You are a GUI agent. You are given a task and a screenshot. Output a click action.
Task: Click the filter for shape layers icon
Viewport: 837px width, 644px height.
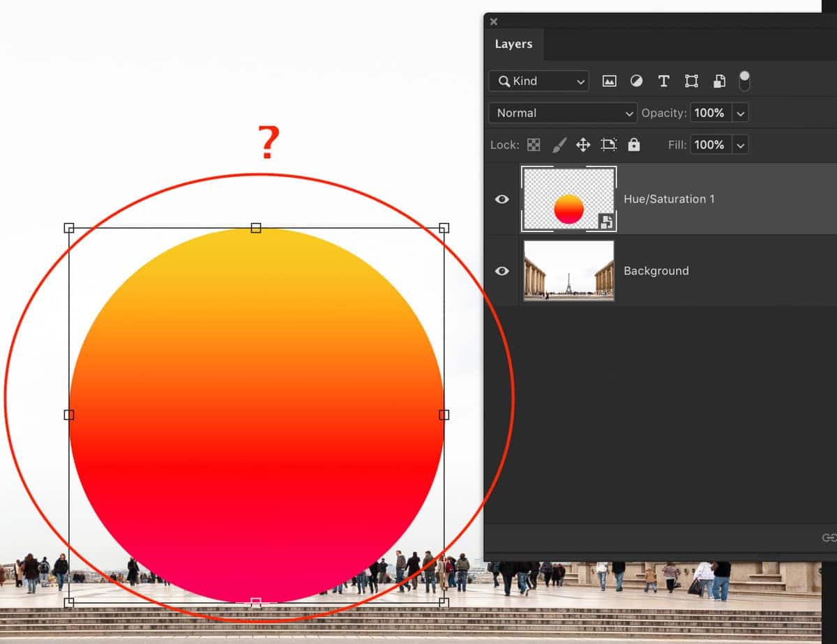691,81
